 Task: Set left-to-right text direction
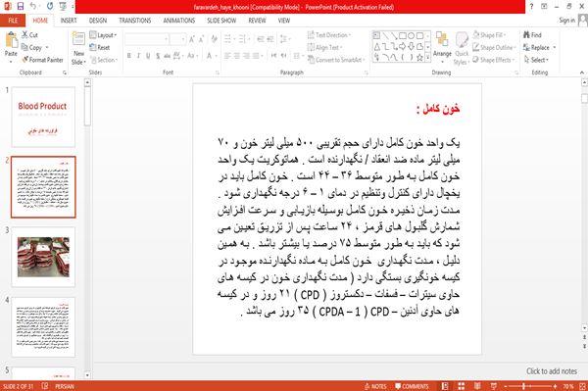point(273,56)
